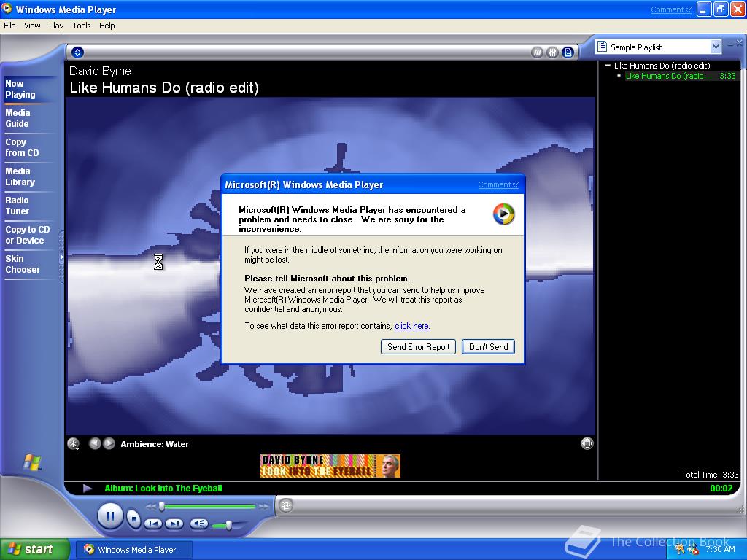
Task: Click the green seek bar track
Action: 209,506
